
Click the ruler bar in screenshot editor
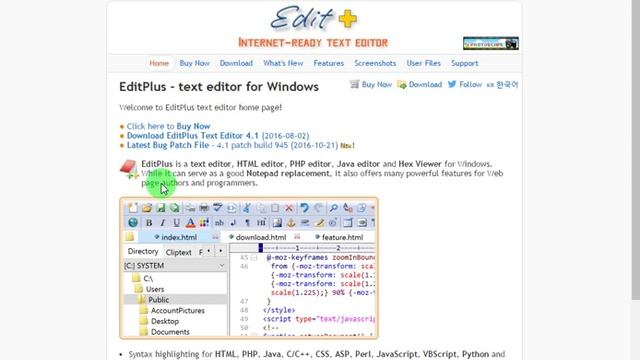click(302, 248)
